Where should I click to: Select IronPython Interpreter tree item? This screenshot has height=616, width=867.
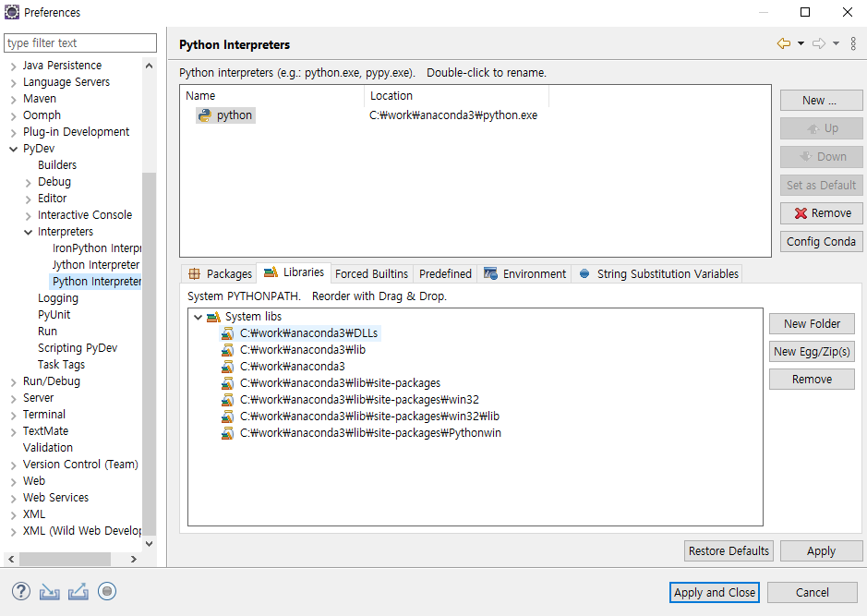tap(96, 248)
